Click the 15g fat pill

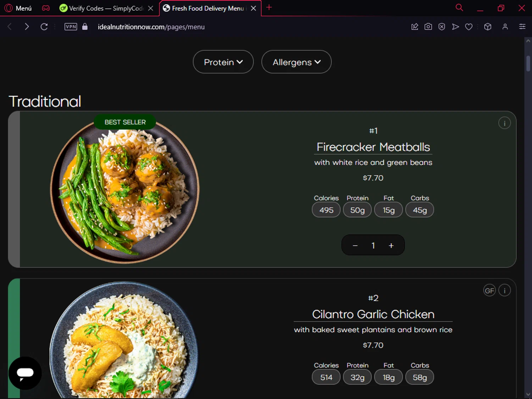click(x=389, y=210)
